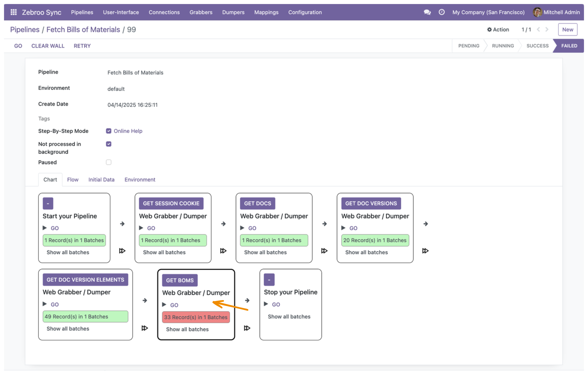Click arrow after Start your Pipeline card
The width and height of the screenshot is (588, 375).
pyautogui.click(x=122, y=224)
